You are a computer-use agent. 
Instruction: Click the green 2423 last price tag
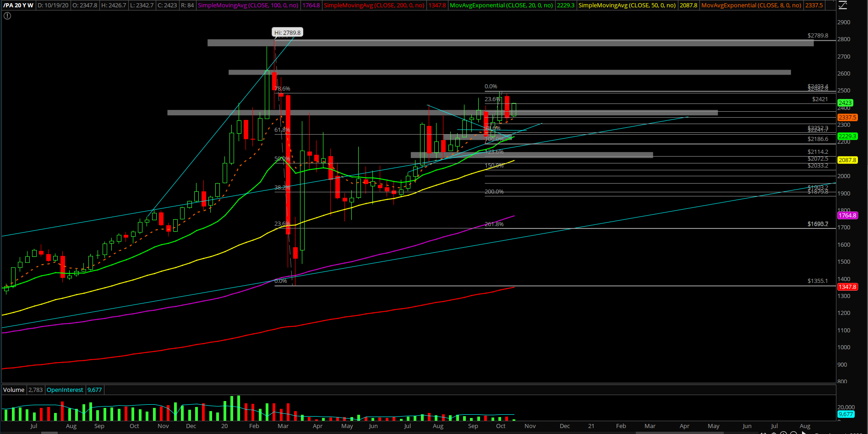[x=845, y=103]
